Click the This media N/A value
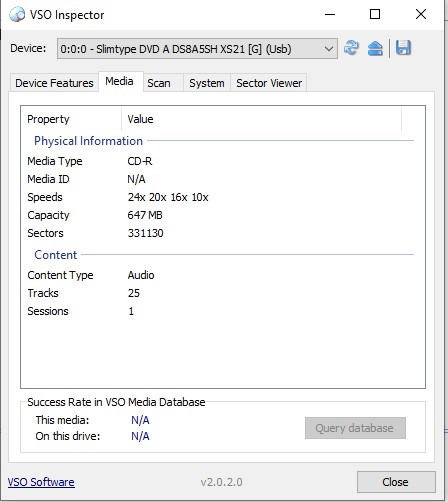448x502 pixels. [x=140, y=420]
